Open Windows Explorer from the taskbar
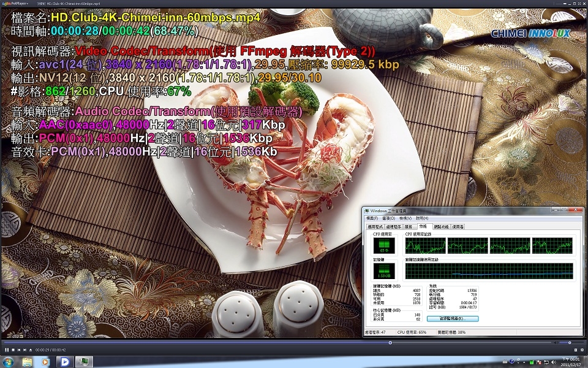This screenshot has height=368, width=588. click(27, 361)
